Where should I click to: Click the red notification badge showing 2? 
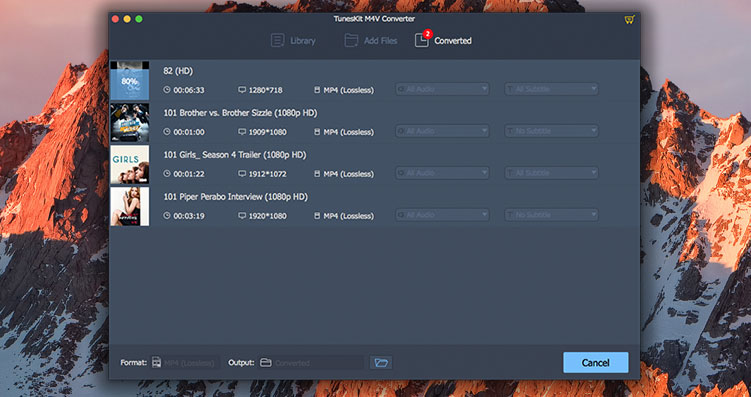tap(428, 34)
